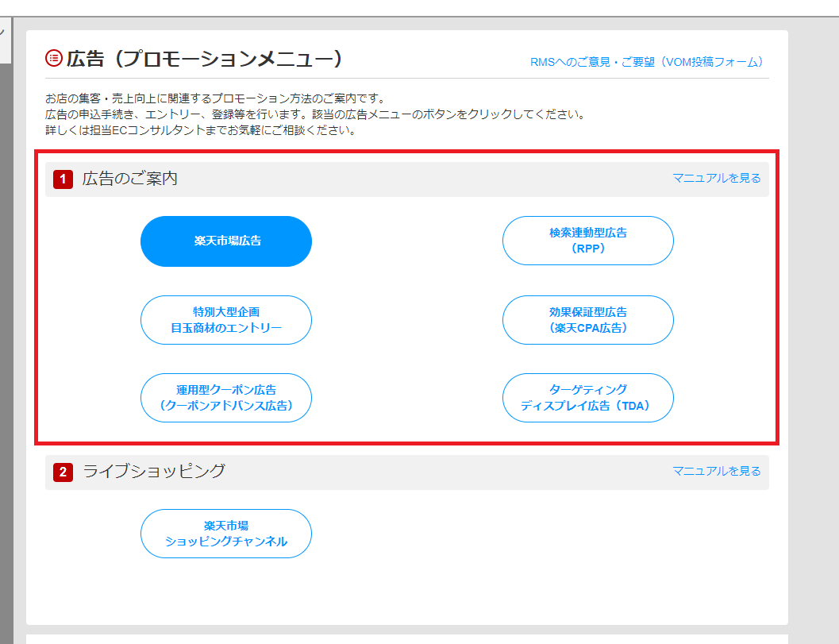This screenshot has height=644, width=839.
Task: Click マニュアルを見る in the ライブショッピング section
Action: point(717,471)
